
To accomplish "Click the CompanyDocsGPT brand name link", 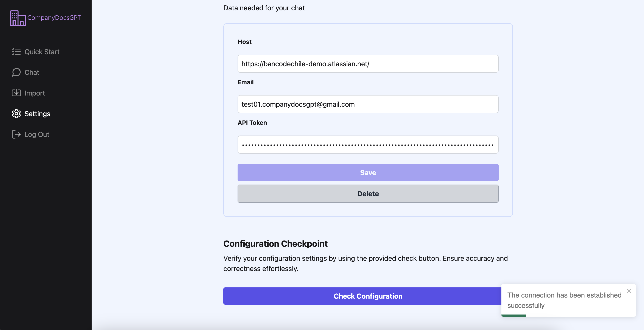I will (54, 18).
